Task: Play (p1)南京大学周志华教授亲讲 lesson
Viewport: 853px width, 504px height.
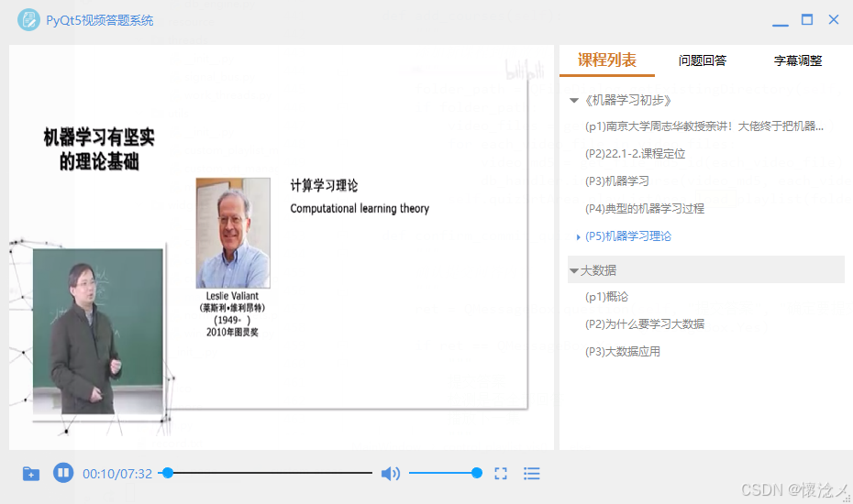Action: [704, 126]
